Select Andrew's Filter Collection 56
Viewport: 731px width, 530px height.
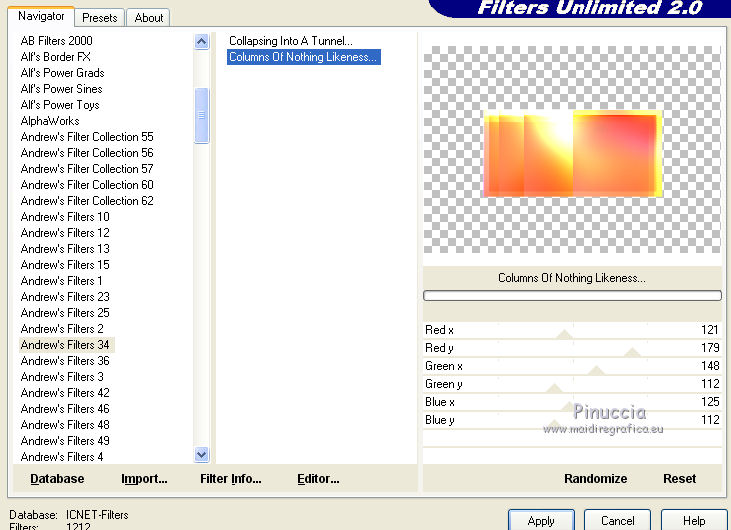coord(87,153)
